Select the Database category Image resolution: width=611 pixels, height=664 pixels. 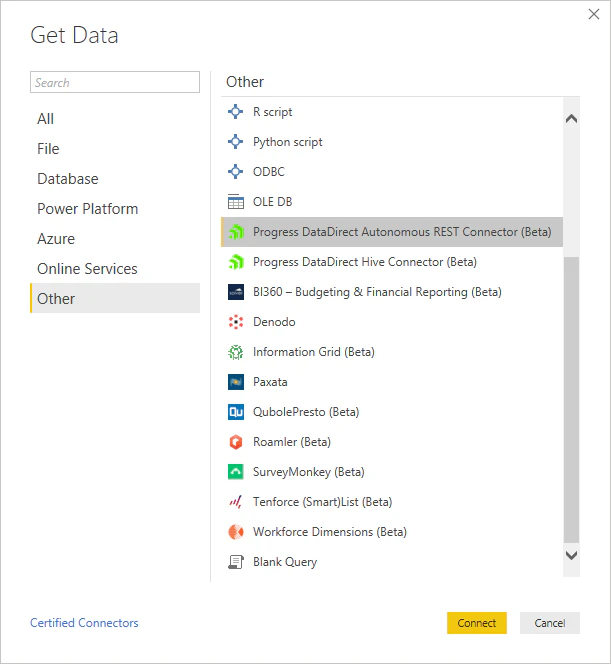pyautogui.click(x=115, y=179)
